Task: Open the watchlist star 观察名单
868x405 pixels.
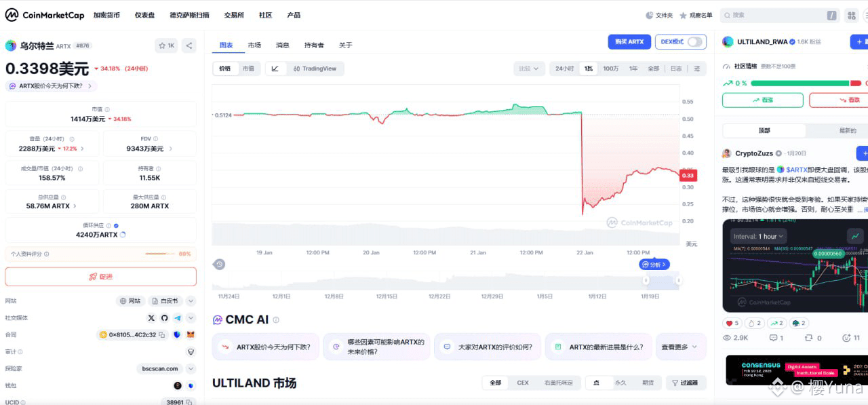Action: coord(696,15)
